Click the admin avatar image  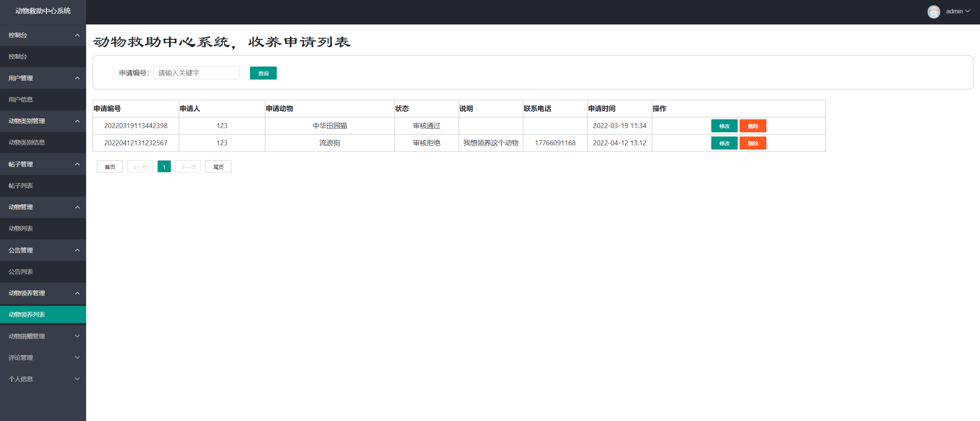(x=933, y=11)
